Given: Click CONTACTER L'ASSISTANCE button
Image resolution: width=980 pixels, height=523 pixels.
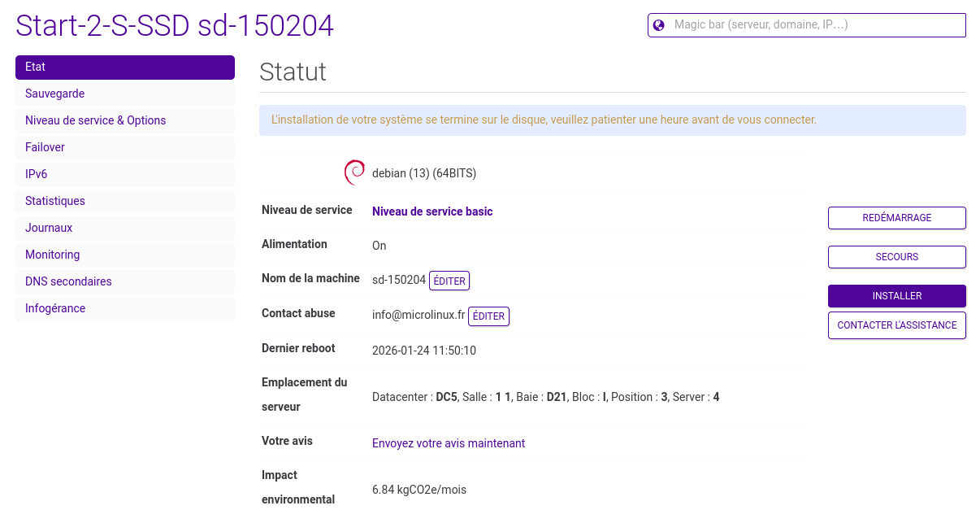Looking at the screenshot, I should tap(896, 325).
